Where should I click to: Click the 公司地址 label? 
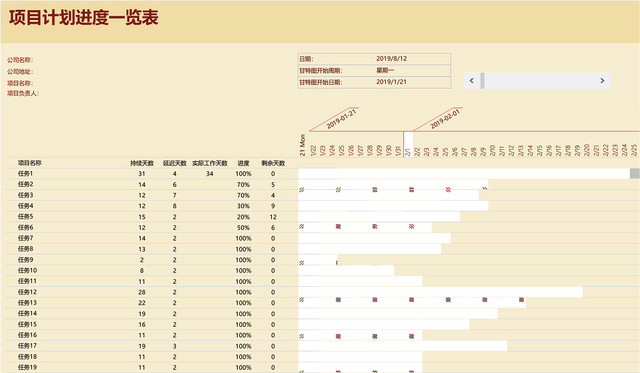click(20, 71)
